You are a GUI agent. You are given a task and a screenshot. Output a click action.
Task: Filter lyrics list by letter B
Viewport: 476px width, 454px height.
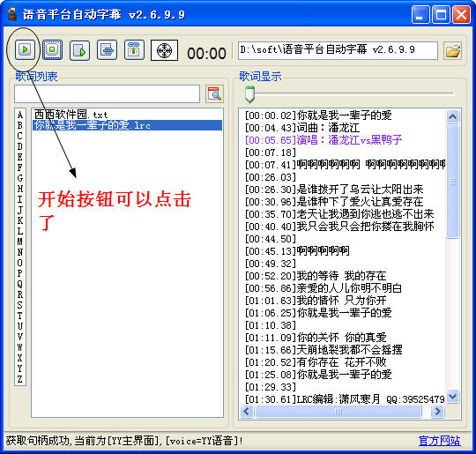click(x=20, y=125)
